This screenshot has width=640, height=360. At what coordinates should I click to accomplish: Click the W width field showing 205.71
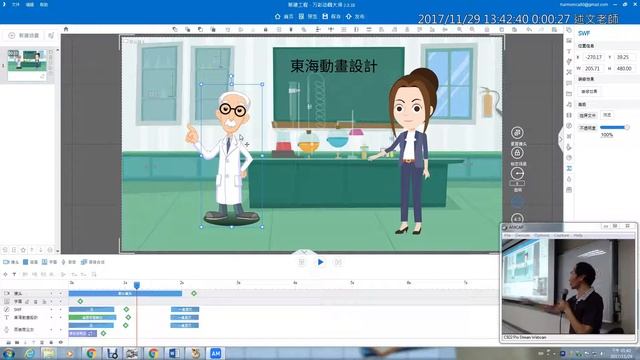coord(594,69)
